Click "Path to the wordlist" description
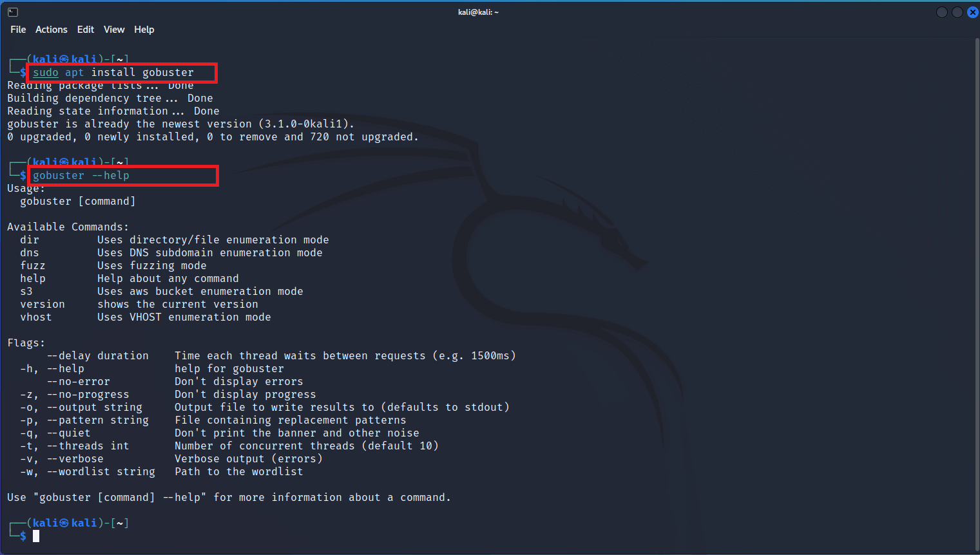 239,472
